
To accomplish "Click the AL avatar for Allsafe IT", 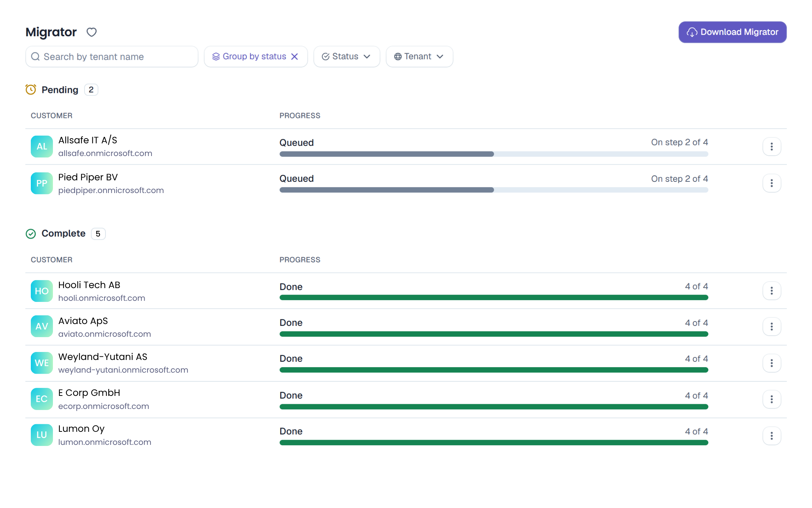I will point(42,147).
